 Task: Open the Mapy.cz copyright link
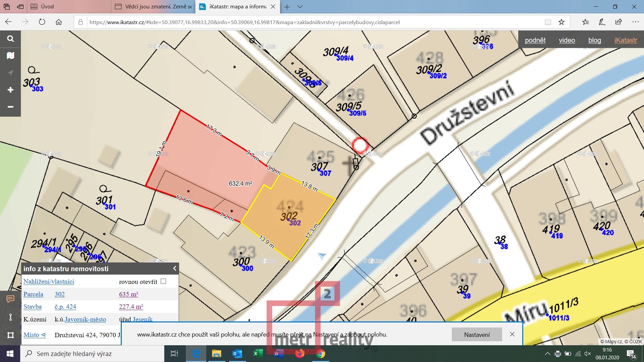[613, 342]
